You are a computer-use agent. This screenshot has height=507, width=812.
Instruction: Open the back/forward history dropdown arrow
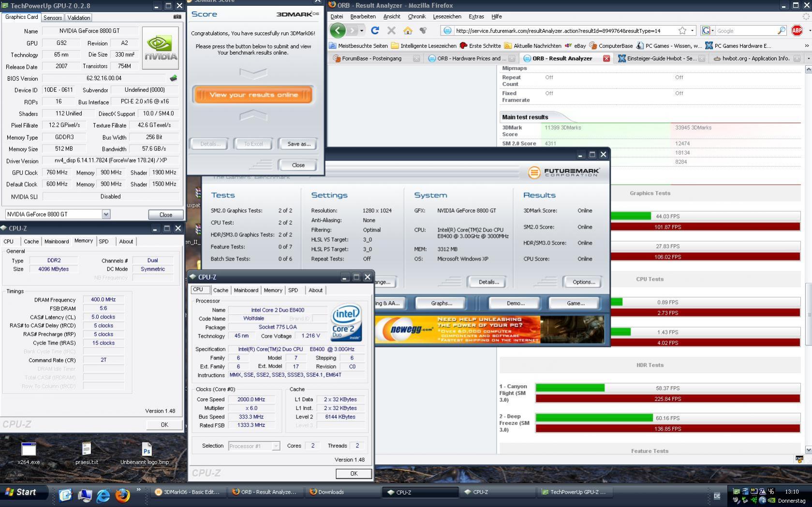(x=362, y=30)
